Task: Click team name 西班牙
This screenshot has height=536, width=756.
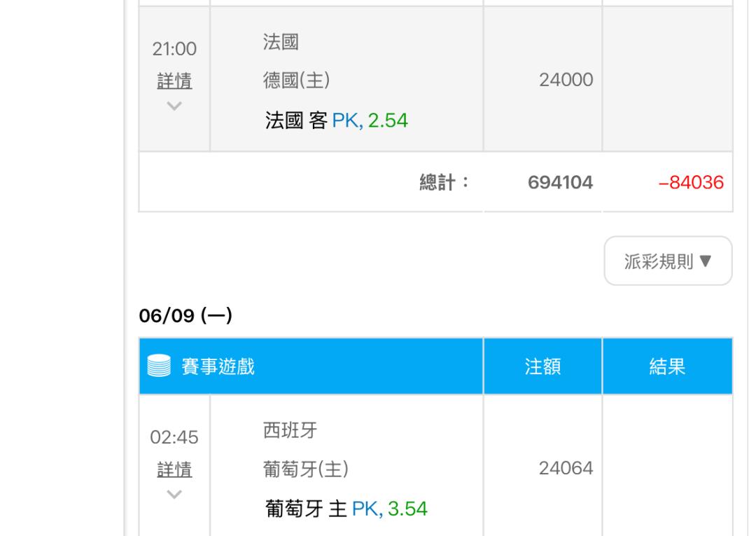Action: tap(290, 430)
